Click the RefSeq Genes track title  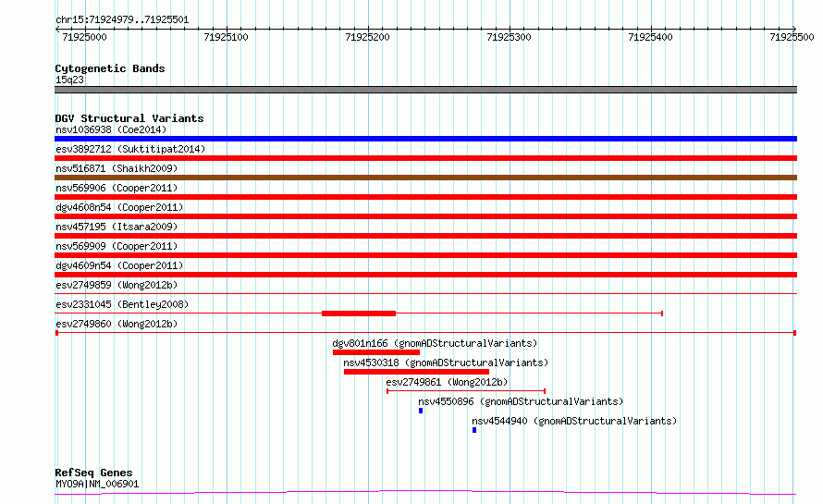[93, 473]
